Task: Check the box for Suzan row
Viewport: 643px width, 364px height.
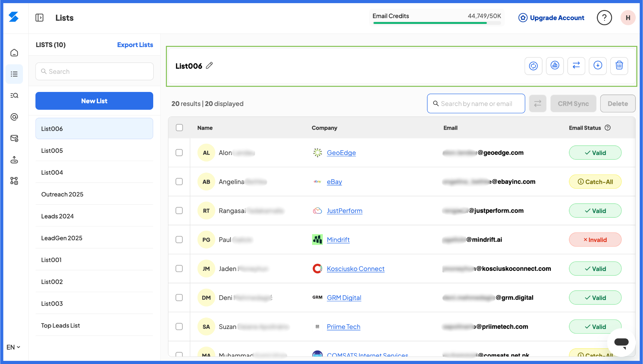Action: coord(179,327)
